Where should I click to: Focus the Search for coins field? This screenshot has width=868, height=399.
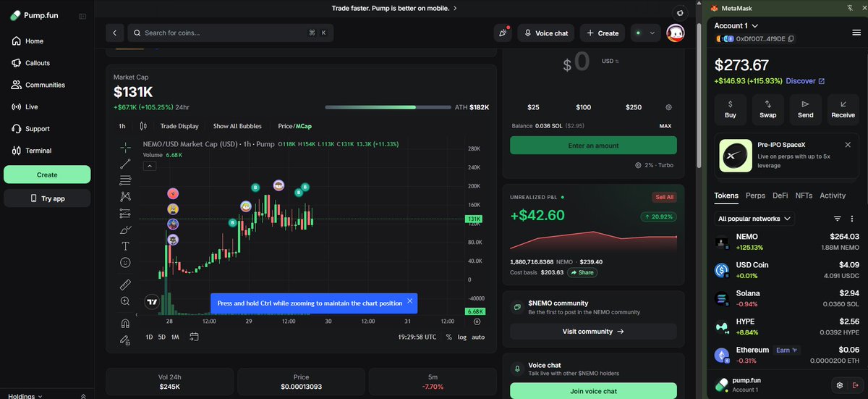click(229, 33)
